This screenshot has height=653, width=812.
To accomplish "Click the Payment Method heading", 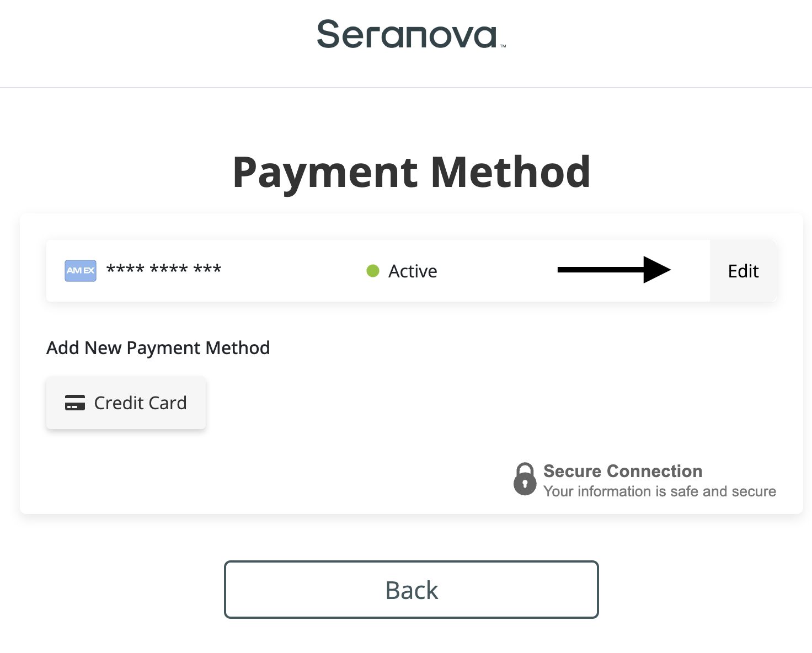I will [411, 172].
